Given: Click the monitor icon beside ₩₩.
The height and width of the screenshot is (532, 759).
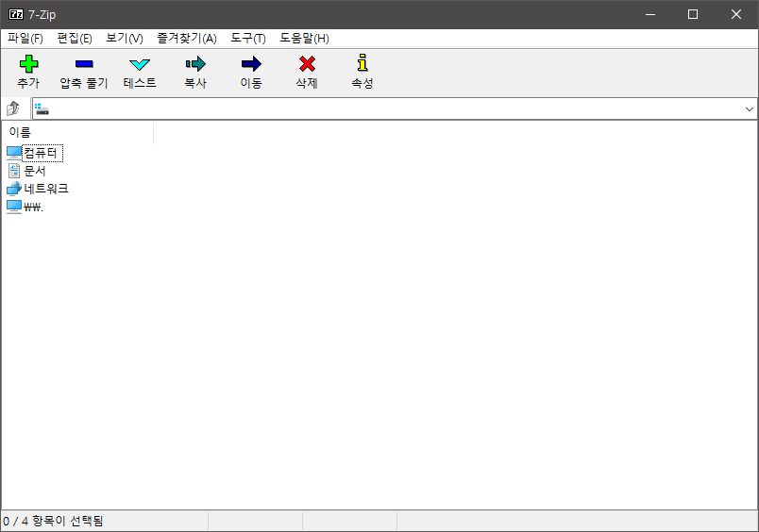Looking at the screenshot, I should pos(14,207).
